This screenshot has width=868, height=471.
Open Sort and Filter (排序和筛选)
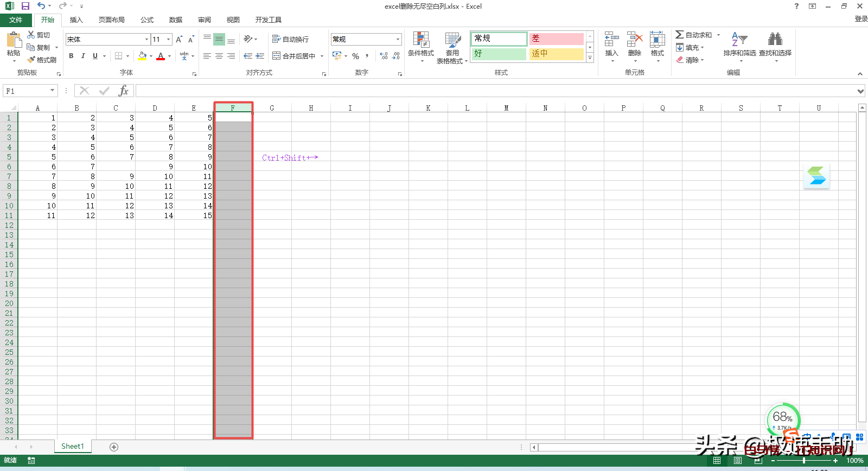point(739,40)
